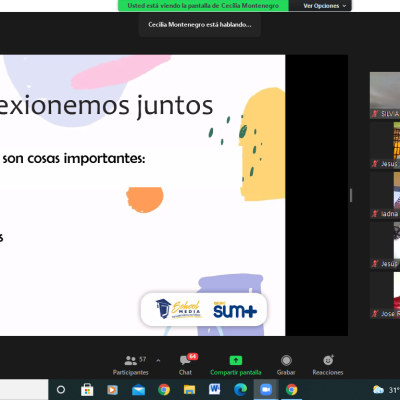This screenshot has width=400, height=400.
Task: Click the 57 participants count
Action: click(x=143, y=359)
